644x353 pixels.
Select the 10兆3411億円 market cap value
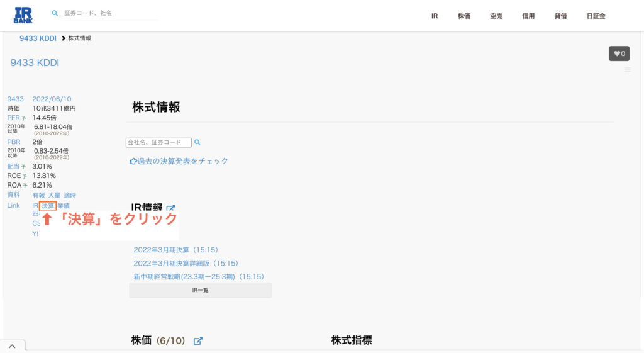(x=54, y=108)
